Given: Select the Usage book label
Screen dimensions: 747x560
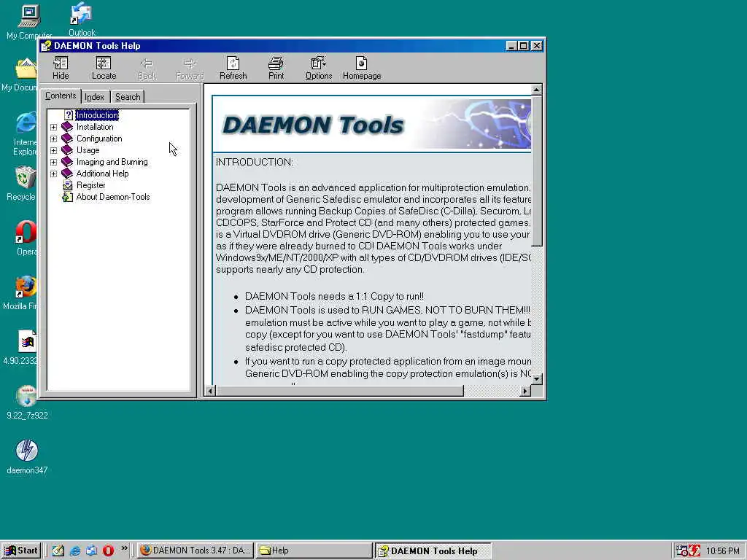Looking at the screenshot, I should 88,150.
